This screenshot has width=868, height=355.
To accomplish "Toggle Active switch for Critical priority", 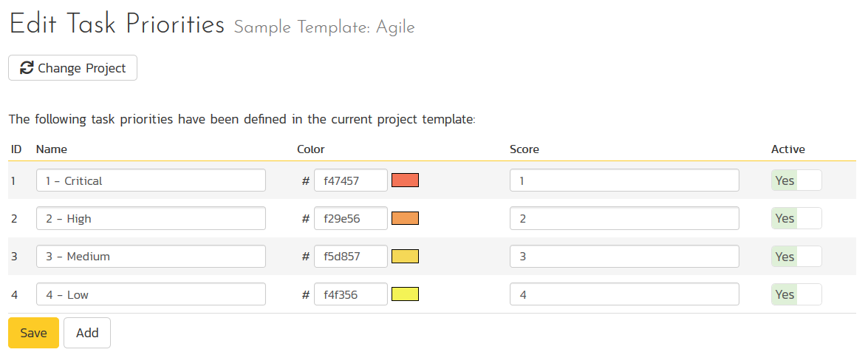I will 796,180.
